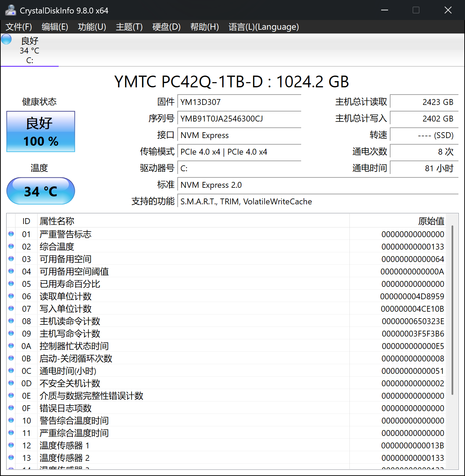The height and width of the screenshot is (476, 465).
Task: Select the C: drive status orb at top
Action: [x=7, y=39]
